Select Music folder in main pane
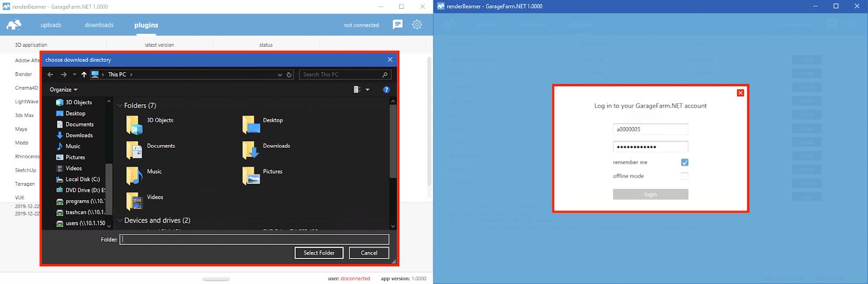The image size is (868, 284). pos(144,175)
